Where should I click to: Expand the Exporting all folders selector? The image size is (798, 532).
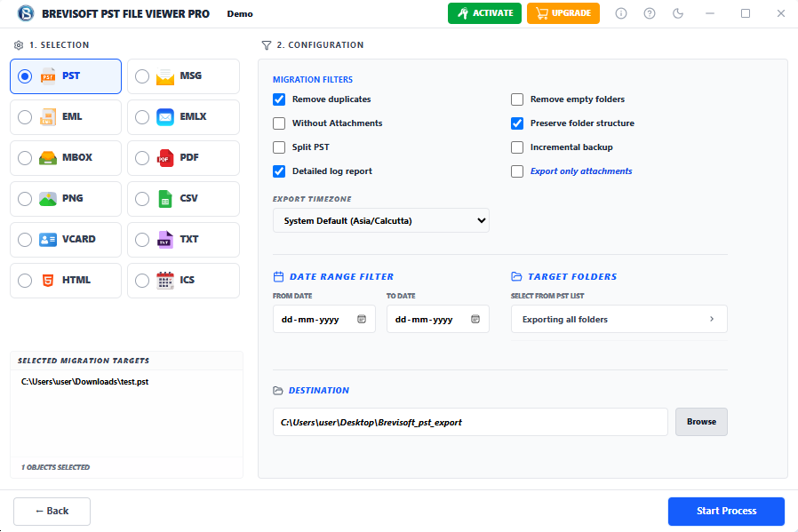[x=618, y=319]
